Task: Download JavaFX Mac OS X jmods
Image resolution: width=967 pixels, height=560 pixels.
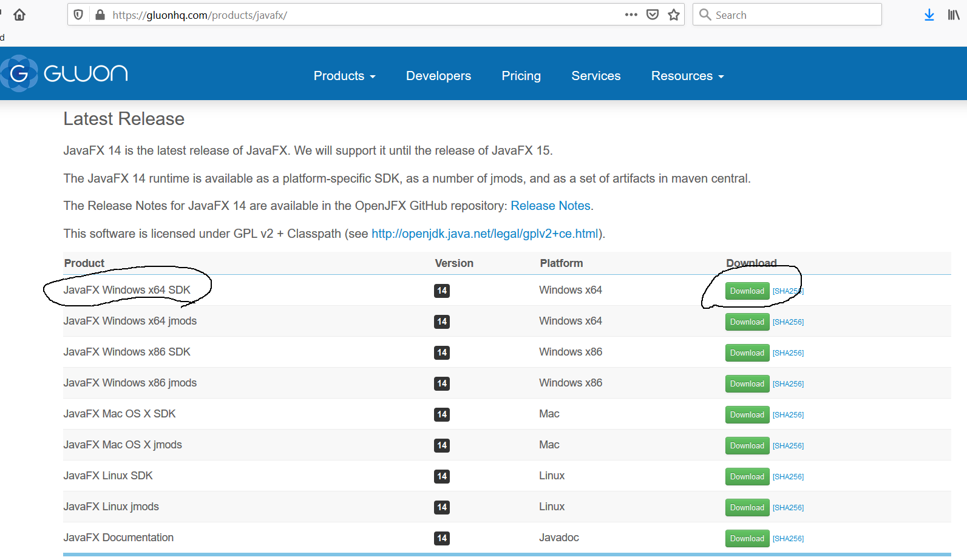Action: (x=747, y=446)
